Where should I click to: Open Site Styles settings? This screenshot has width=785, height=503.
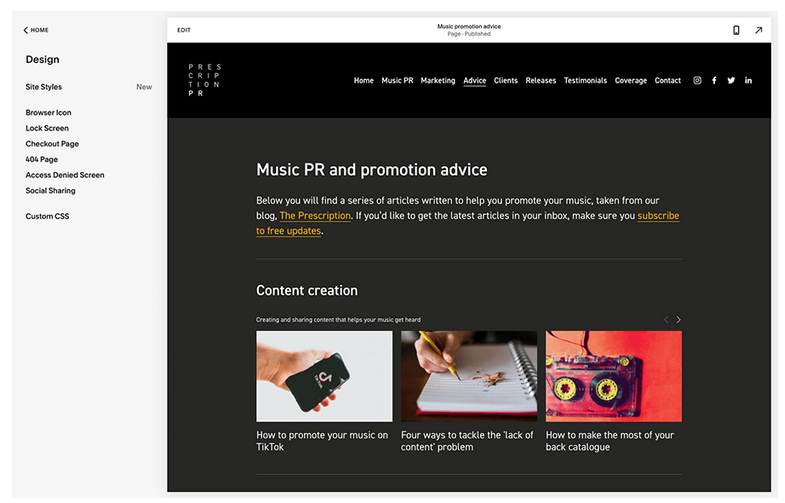coord(44,87)
